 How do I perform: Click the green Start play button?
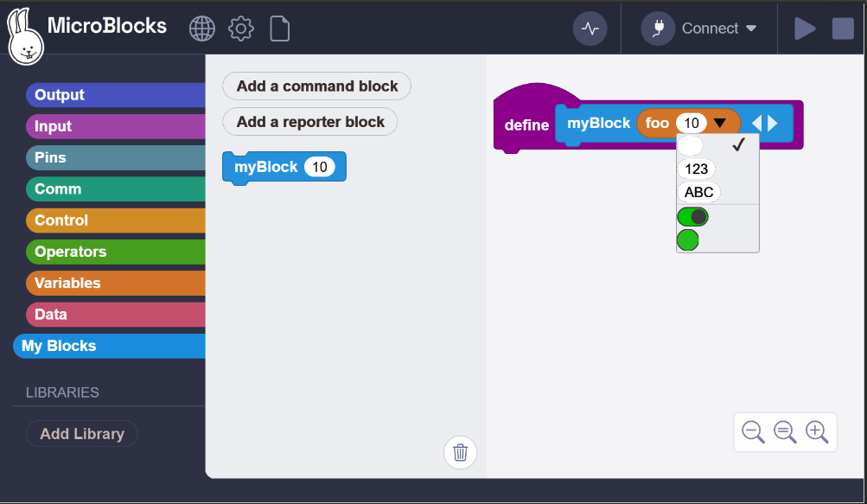tap(805, 29)
